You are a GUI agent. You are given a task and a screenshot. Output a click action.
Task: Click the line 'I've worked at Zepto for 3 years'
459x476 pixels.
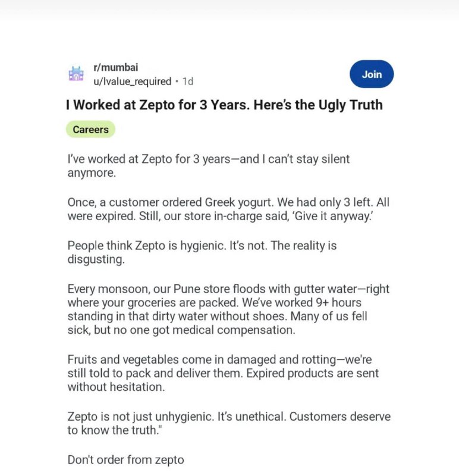click(209, 159)
